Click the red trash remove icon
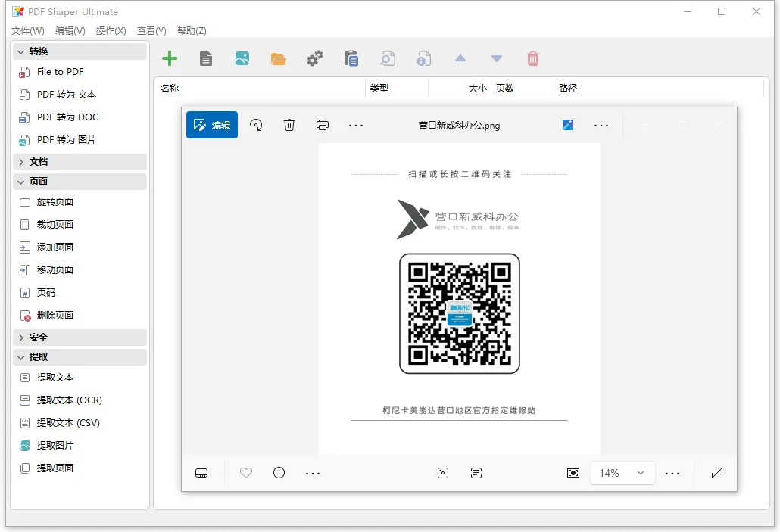 (x=533, y=59)
